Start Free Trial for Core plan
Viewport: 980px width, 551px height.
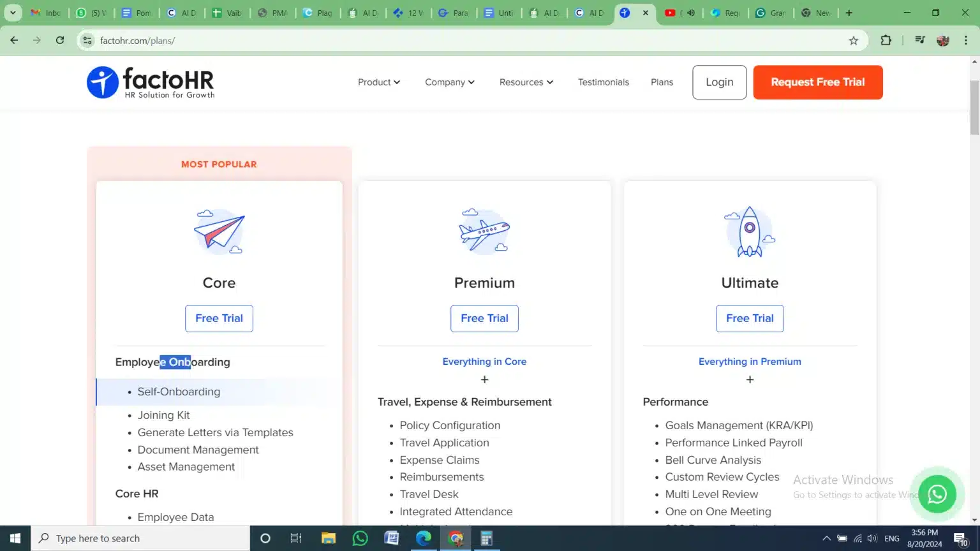pos(219,318)
